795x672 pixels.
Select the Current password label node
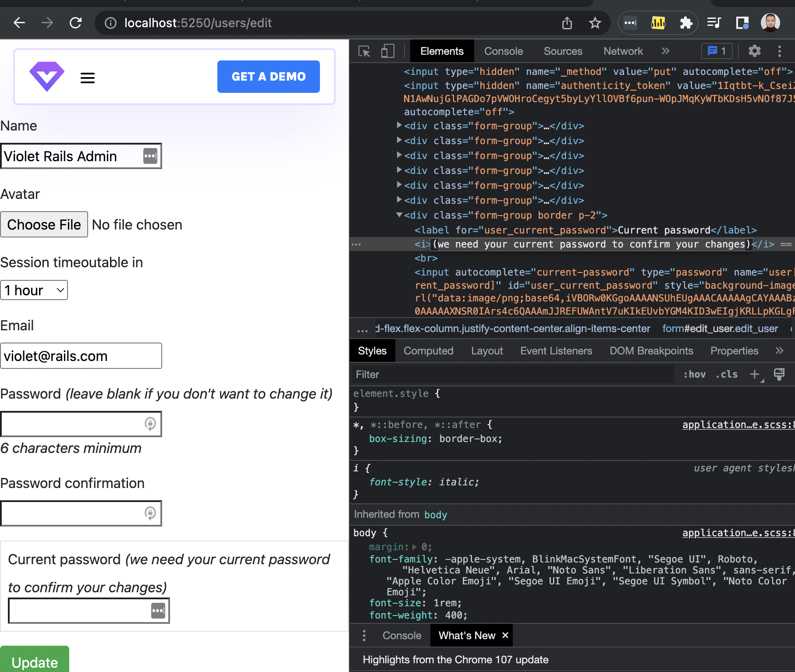tap(586, 230)
